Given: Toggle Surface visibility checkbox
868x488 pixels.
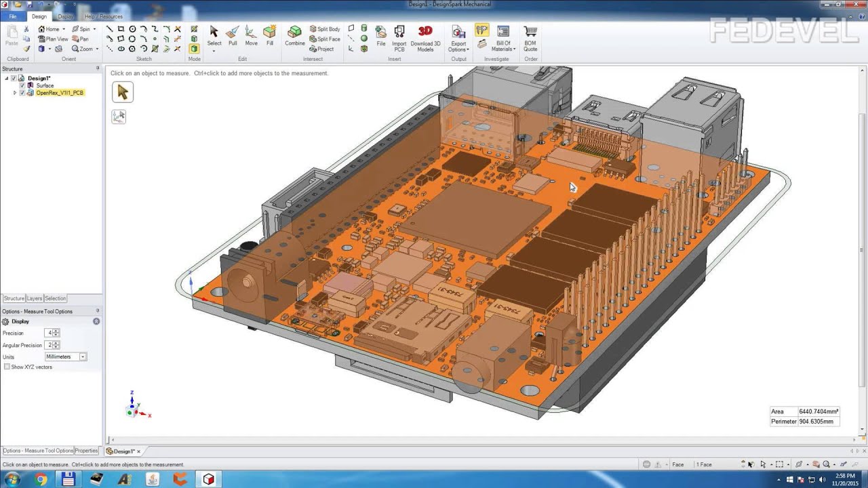Looking at the screenshot, I should (x=22, y=85).
